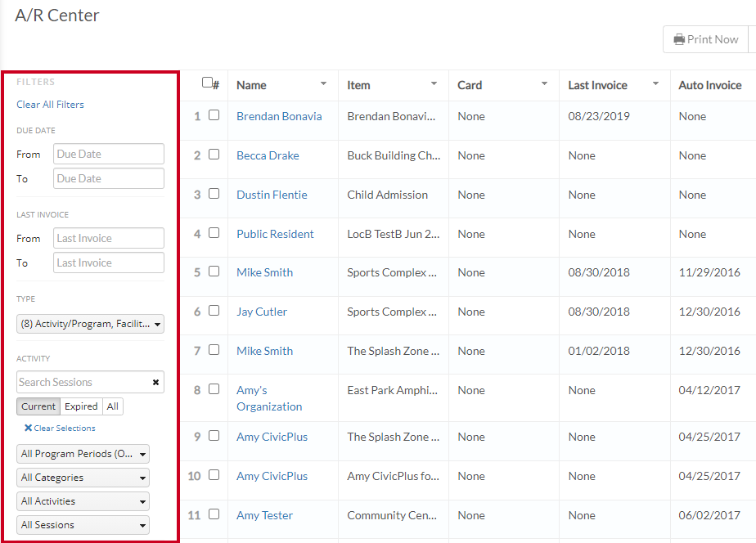756x543 pixels.
Task: Open Becca Drake account link
Action: click(x=268, y=155)
